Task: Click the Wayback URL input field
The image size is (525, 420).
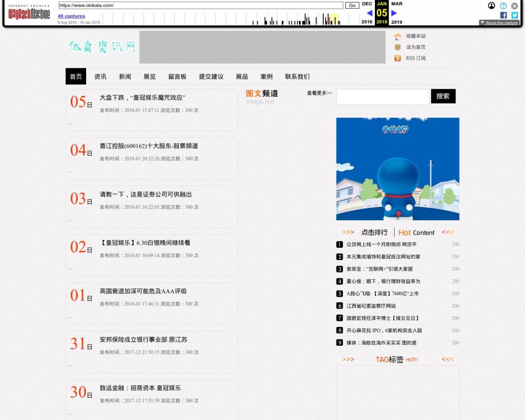Action: point(200,6)
